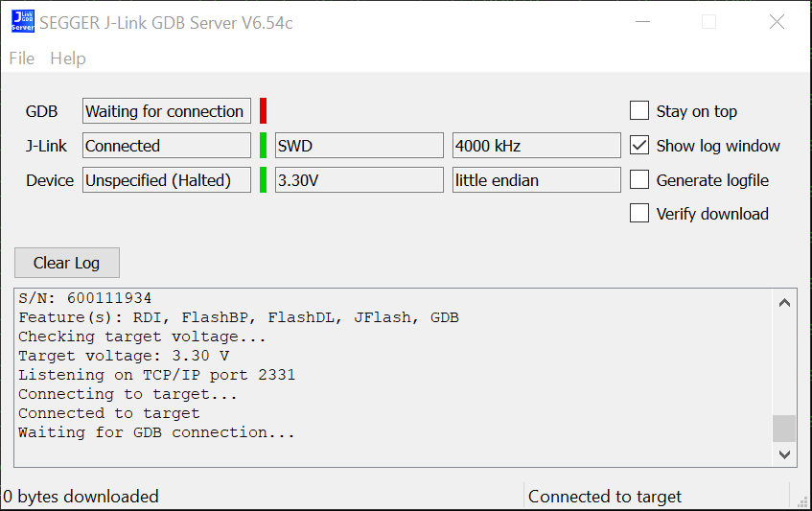Open the File menu
This screenshot has height=511, width=812.
point(21,58)
